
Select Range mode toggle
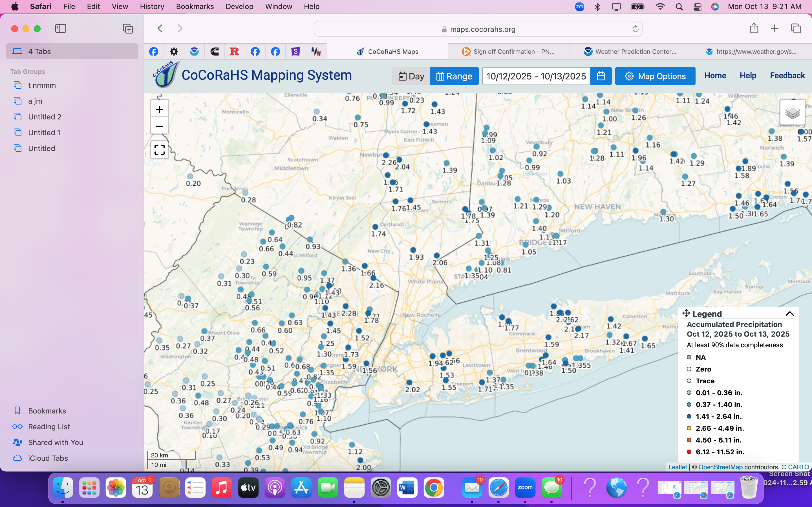pos(454,76)
